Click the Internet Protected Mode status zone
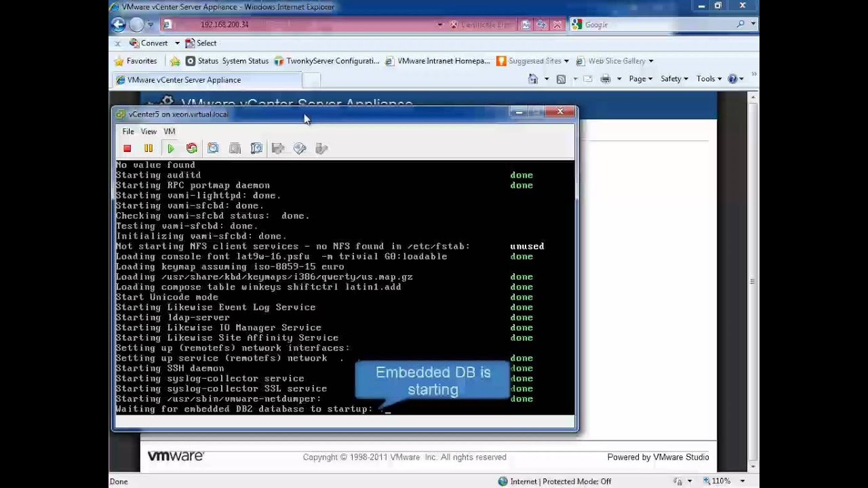 (x=555, y=481)
